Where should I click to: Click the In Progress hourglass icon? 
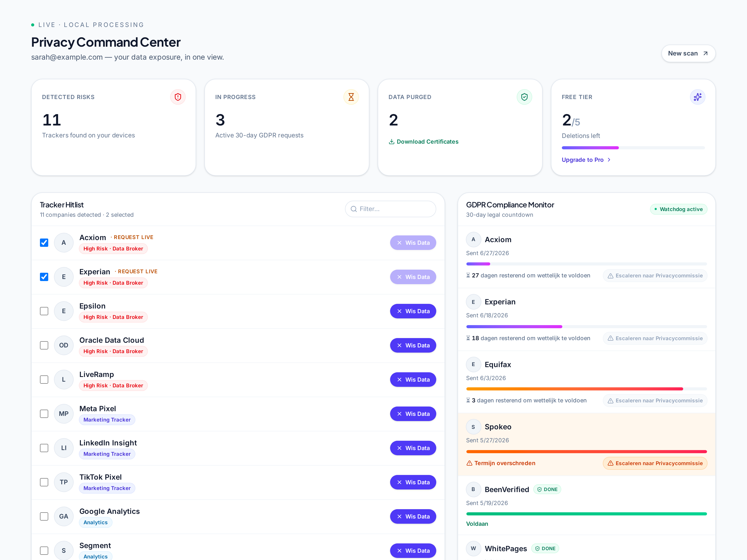[x=351, y=97]
